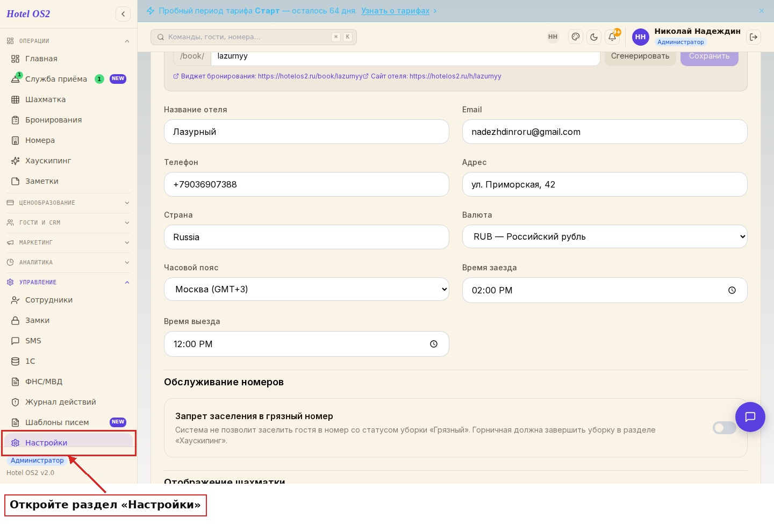The image size is (774, 532).
Task: Click the Время выезда time field
Action: coord(306,344)
